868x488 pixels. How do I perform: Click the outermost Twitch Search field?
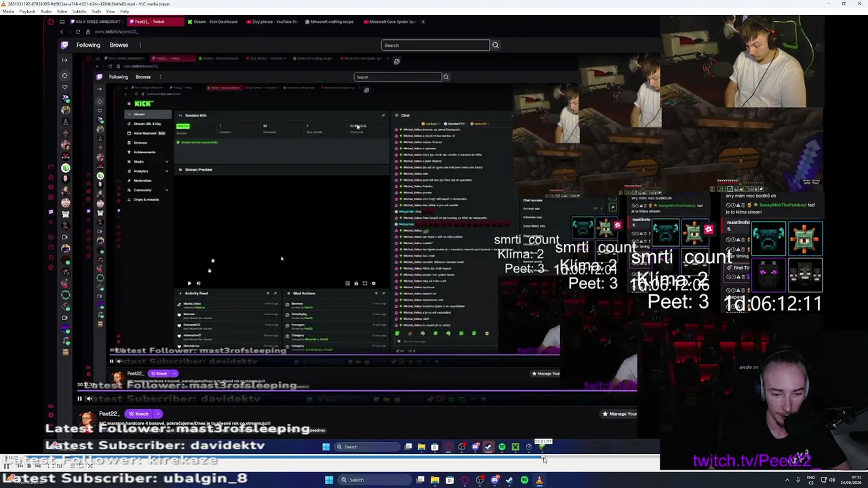pos(435,45)
